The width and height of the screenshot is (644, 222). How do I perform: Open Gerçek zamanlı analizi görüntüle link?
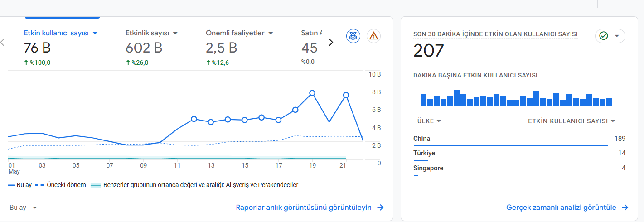click(567, 208)
